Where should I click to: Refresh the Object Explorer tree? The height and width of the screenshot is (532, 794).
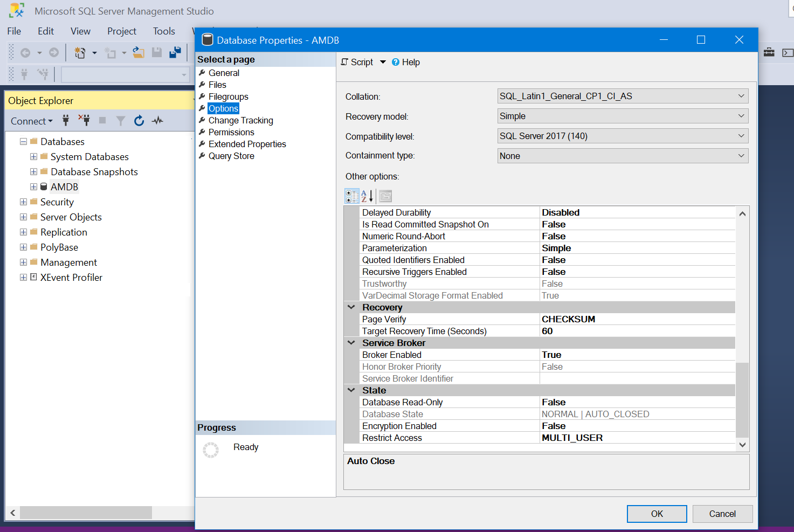pos(139,121)
